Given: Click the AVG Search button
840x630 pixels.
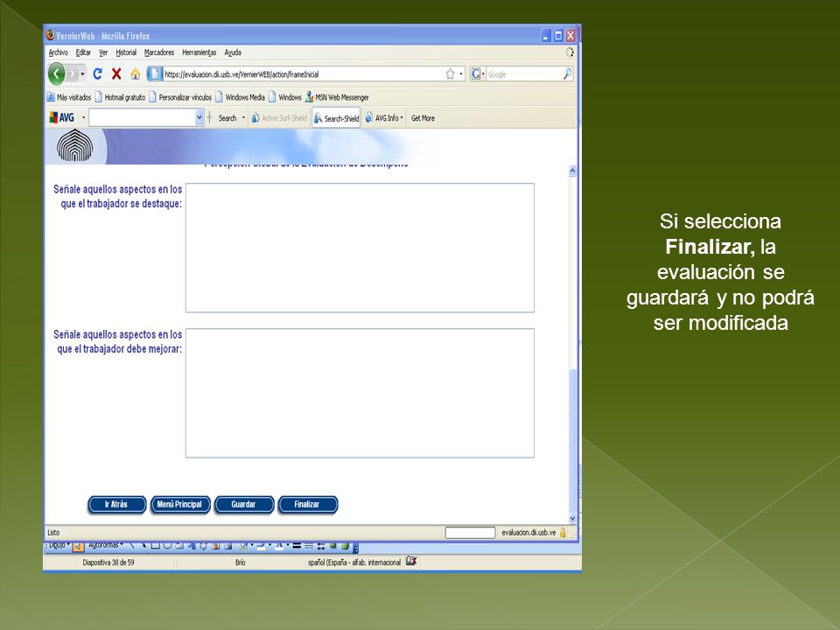Looking at the screenshot, I should click(227, 118).
